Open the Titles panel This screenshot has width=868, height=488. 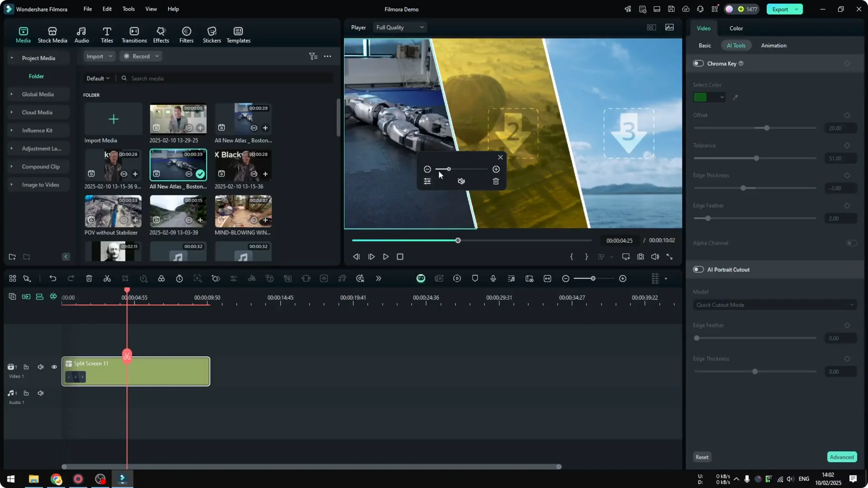point(107,35)
